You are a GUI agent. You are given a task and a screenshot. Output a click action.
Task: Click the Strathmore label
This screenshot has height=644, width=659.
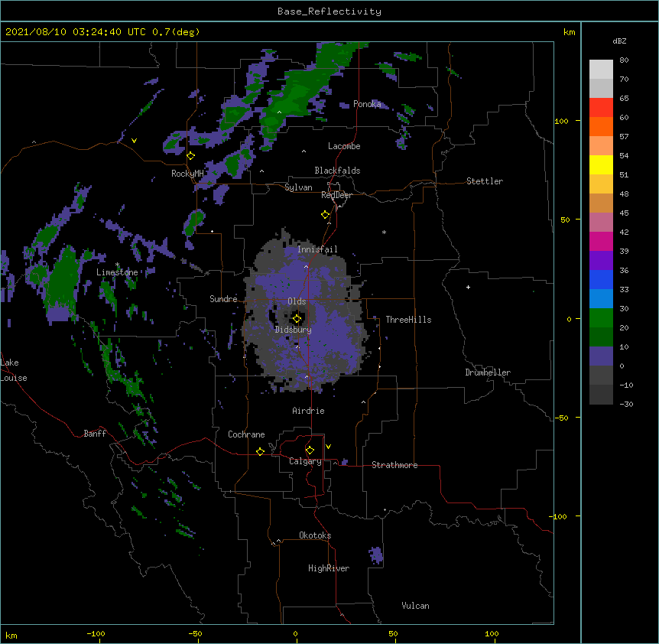coord(394,465)
